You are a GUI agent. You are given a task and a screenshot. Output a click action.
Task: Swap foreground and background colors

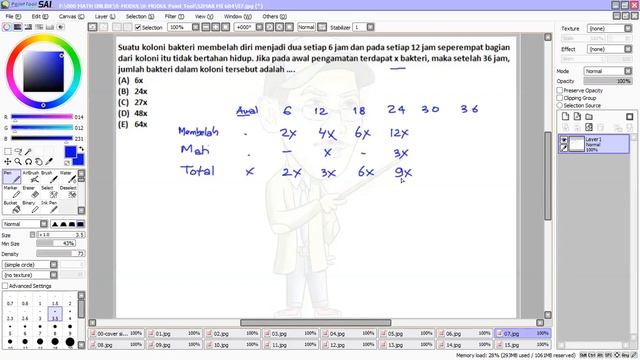(x=81, y=149)
